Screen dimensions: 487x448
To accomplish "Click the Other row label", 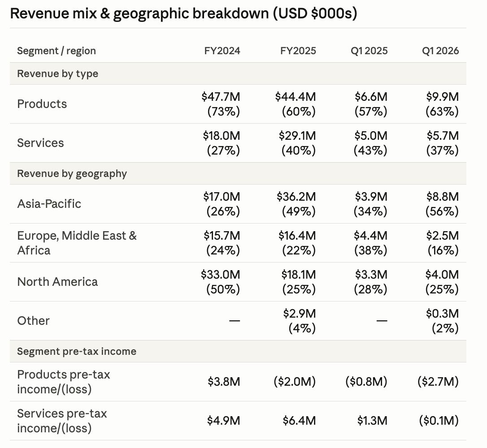I will click(33, 321).
